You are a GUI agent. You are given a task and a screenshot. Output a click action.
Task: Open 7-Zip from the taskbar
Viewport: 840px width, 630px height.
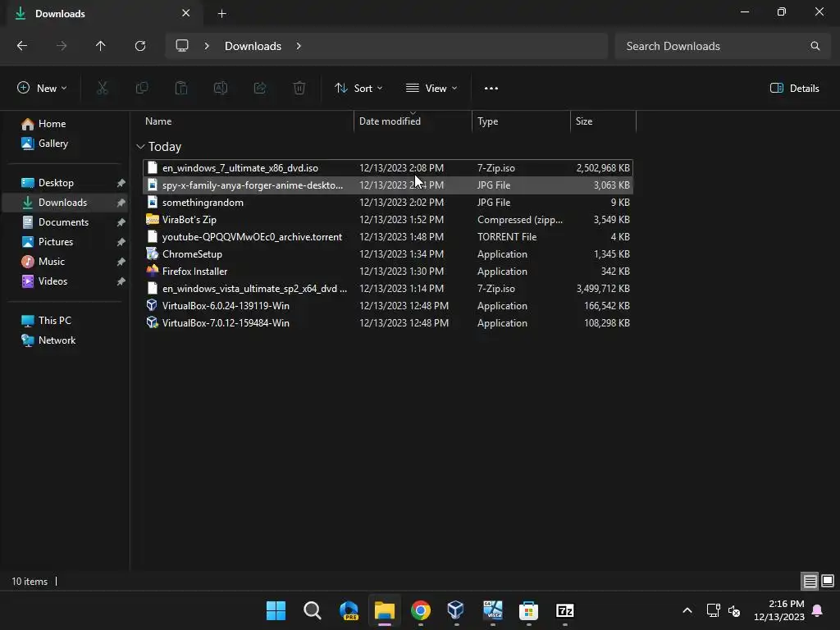coord(564,610)
